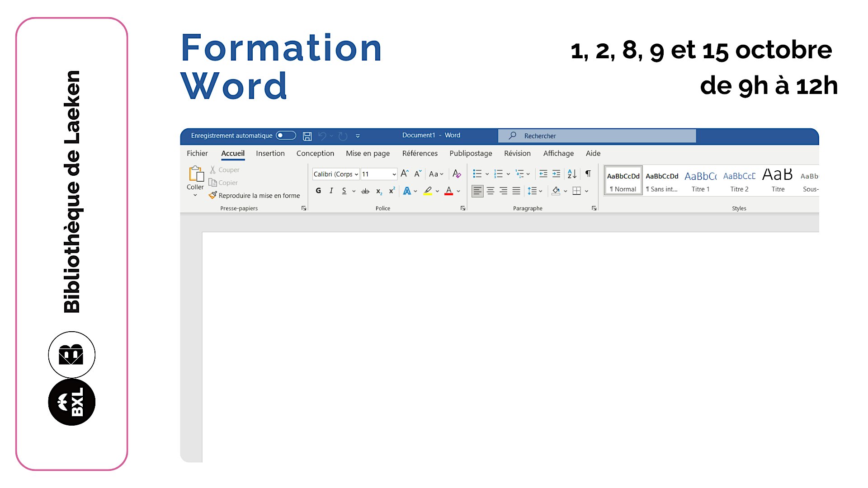Open the Conception tab
Viewport: 868px width, 488px height.
click(315, 153)
